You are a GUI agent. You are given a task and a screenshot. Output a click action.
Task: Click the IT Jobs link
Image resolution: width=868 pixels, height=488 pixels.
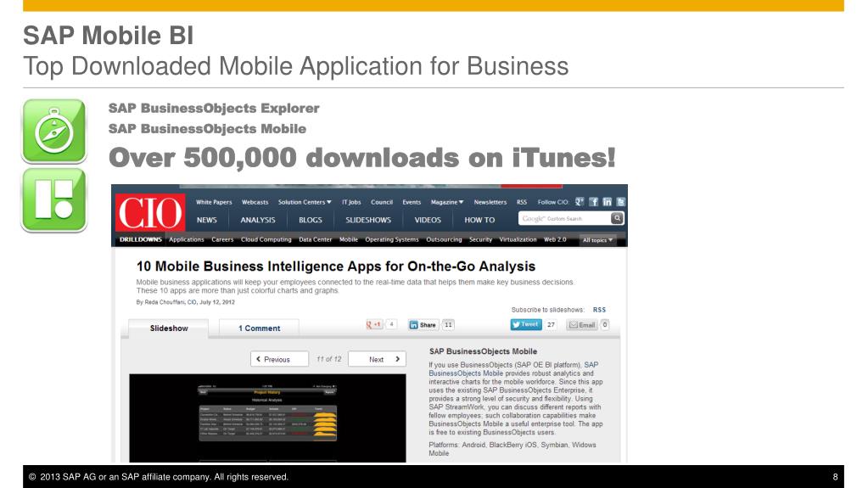point(351,202)
